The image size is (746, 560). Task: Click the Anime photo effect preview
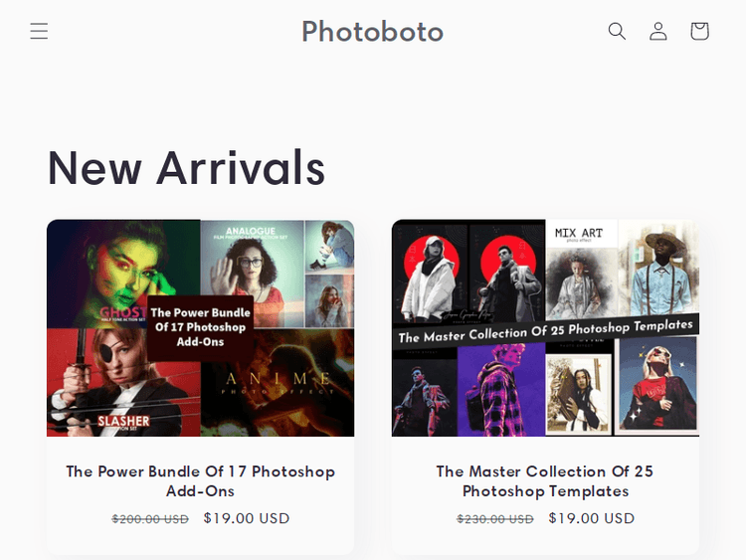279,393
